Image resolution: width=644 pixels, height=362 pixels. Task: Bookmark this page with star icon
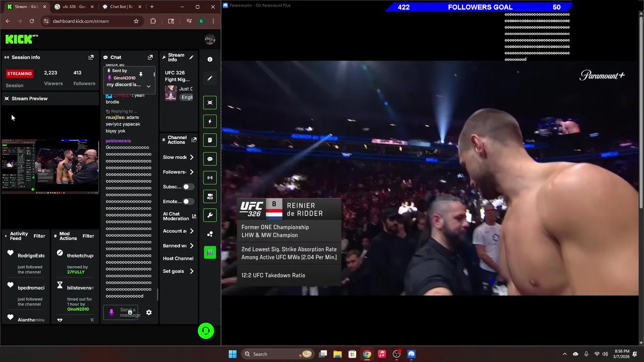click(136, 21)
